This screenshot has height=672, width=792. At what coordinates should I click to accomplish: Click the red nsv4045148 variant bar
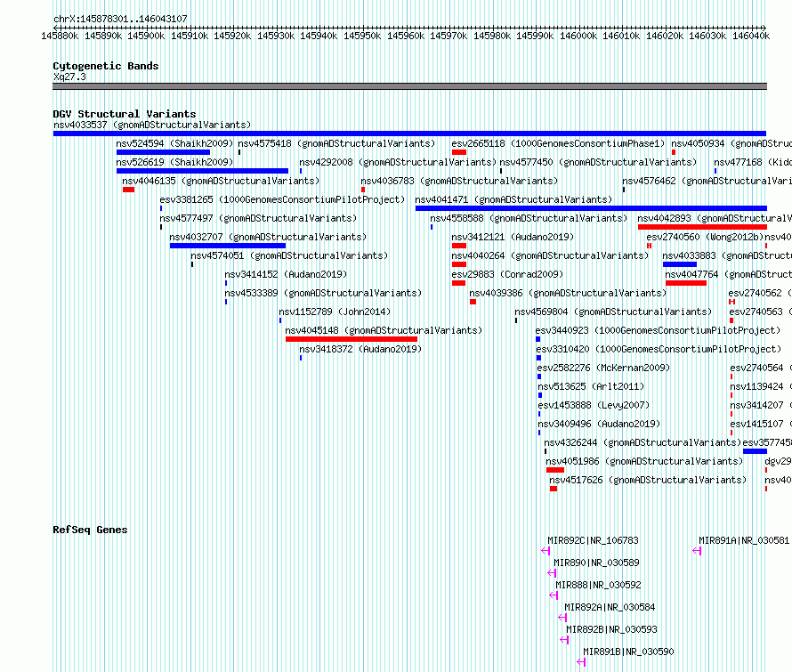pos(352,339)
